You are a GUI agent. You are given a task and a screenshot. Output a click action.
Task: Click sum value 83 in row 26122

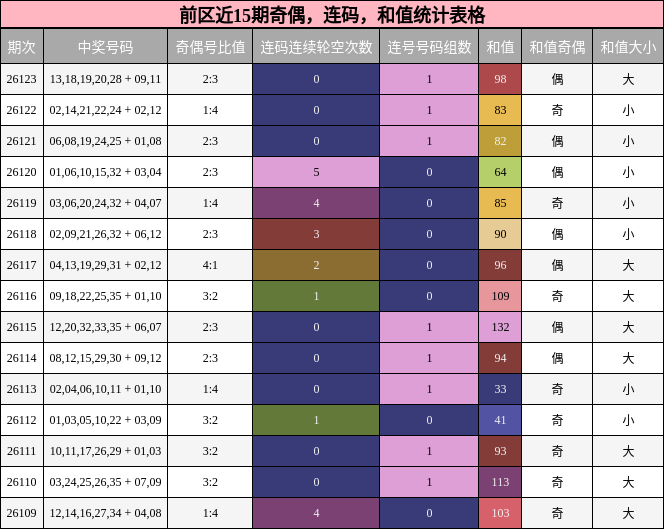(500, 110)
